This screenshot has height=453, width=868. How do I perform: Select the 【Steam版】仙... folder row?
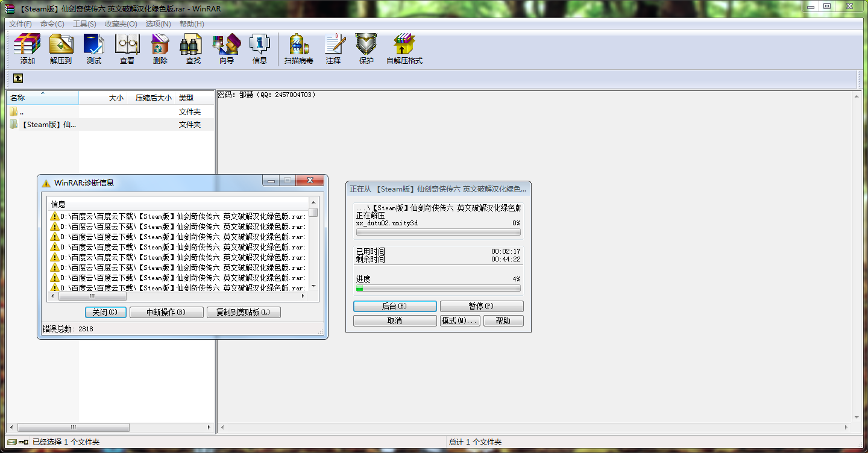[111, 125]
